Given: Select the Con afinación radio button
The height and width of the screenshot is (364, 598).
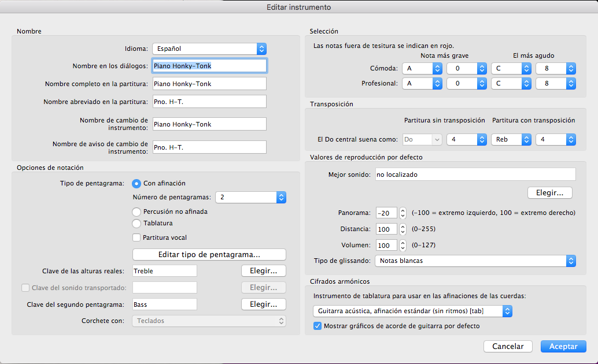Looking at the screenshot, I should coord(137,184).
